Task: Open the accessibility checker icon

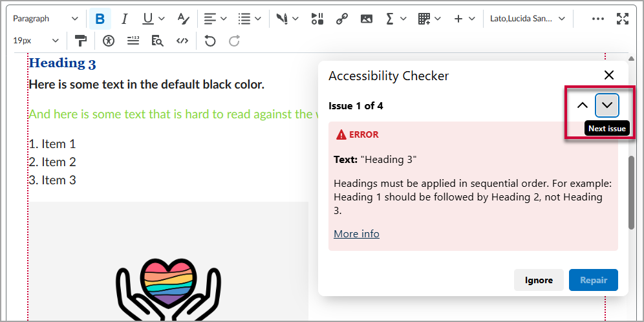Action: coord(109,41)
